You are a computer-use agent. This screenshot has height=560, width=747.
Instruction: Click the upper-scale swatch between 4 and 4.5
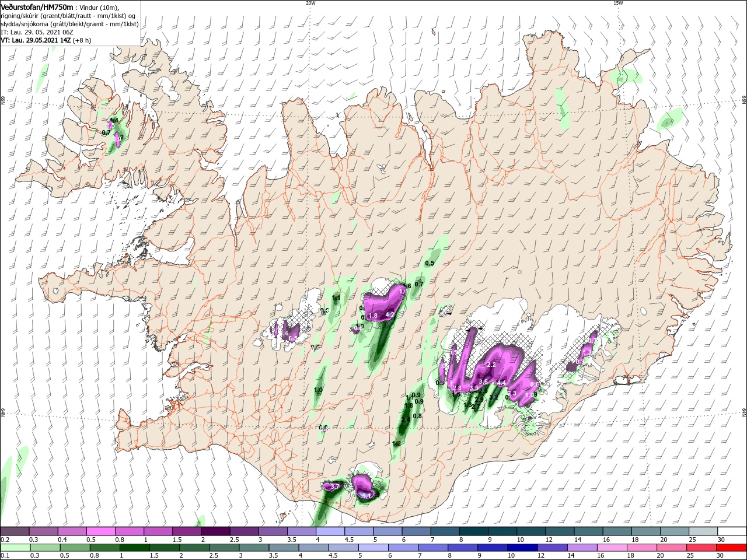click(330, 531)
